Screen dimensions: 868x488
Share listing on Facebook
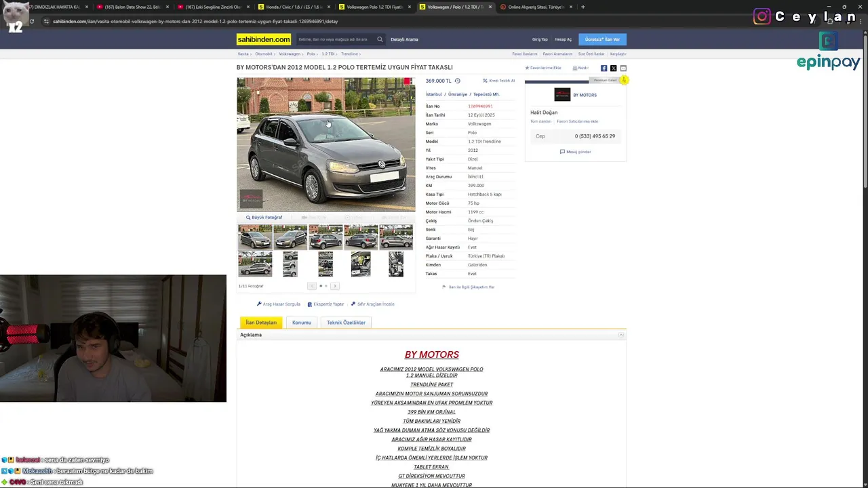pos(604,68)
